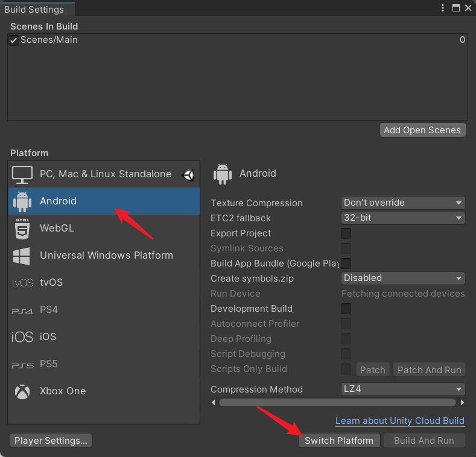This screenshot has width=476, height=457.
Task: Click the large iOS platform icon
Action: tap(22, 337)
